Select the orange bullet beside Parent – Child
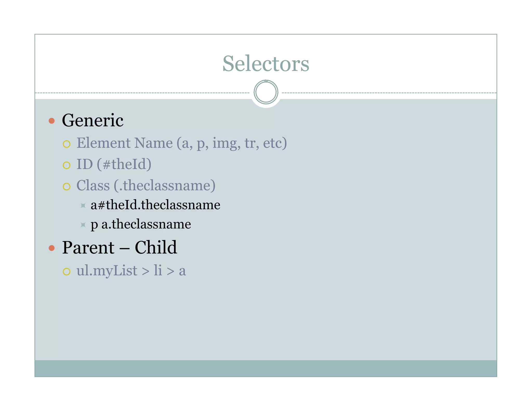 click(52, 248)
